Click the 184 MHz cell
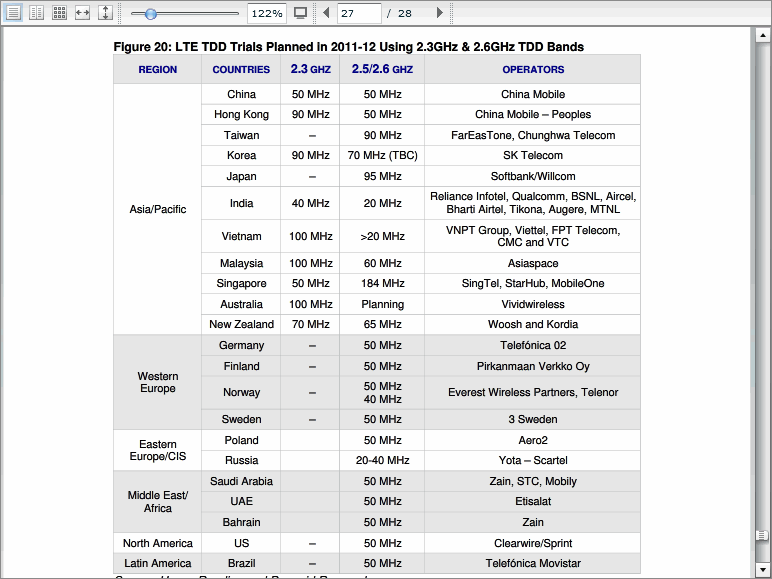The height and width of the screenshot is (579, 772). [382, 284]
